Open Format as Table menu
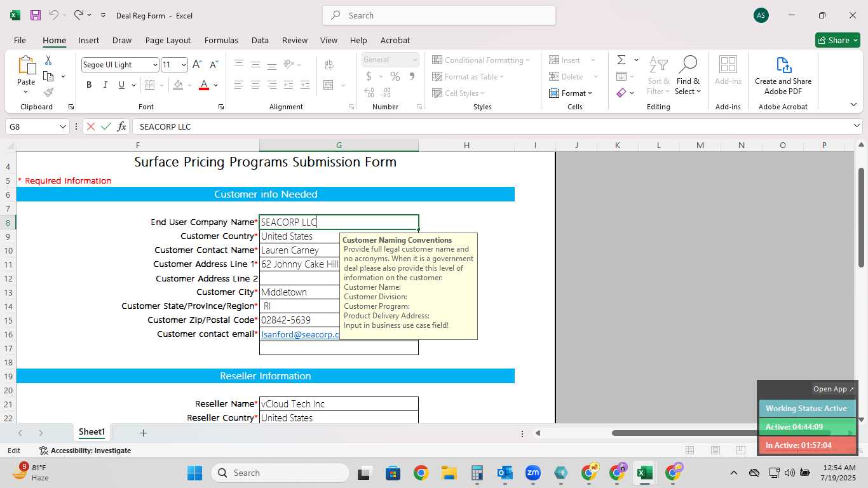Screen dimensions: 868x488 468,76
